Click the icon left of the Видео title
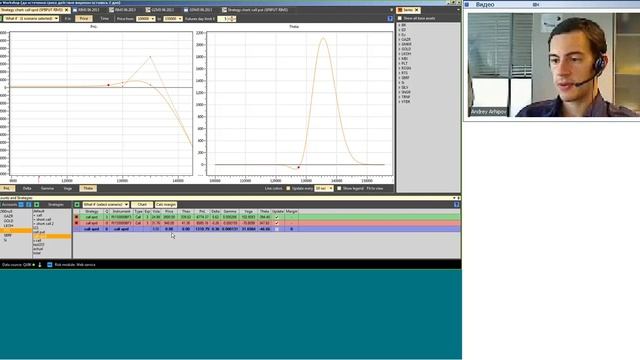 [x=467, y=4]
